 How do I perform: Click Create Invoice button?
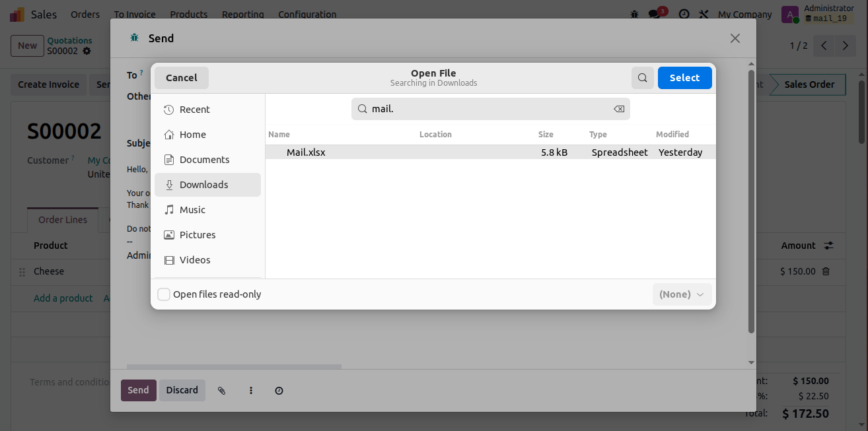pos(48,84)
